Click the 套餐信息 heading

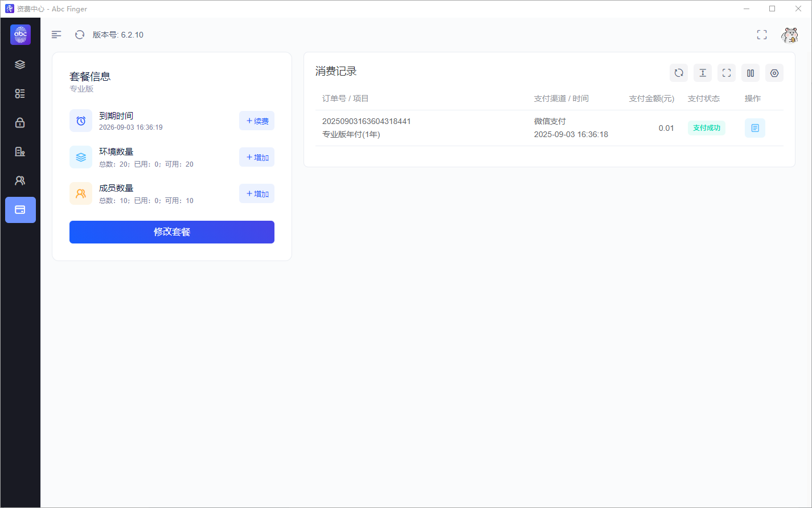click(90, 76)
